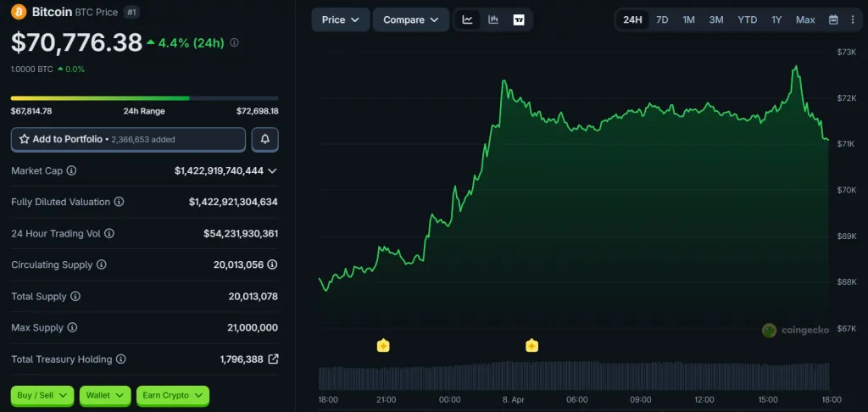
Task: Open the Wallet dropdown
Action: point(105,396)
